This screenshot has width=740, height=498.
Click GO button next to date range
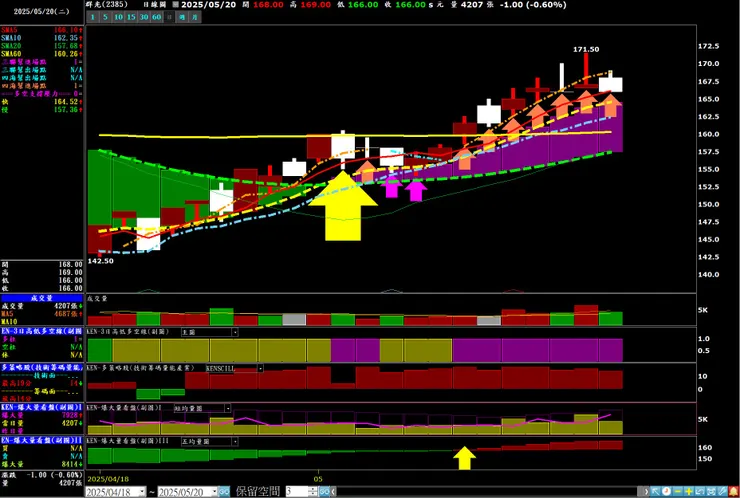tap(224, 492)
